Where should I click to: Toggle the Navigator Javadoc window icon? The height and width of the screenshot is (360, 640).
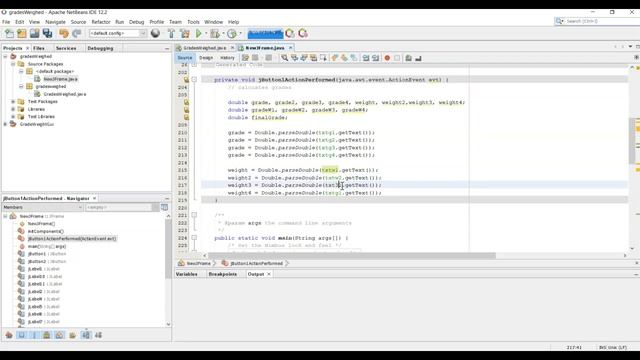pyautogui.click(x=164, y=207)
